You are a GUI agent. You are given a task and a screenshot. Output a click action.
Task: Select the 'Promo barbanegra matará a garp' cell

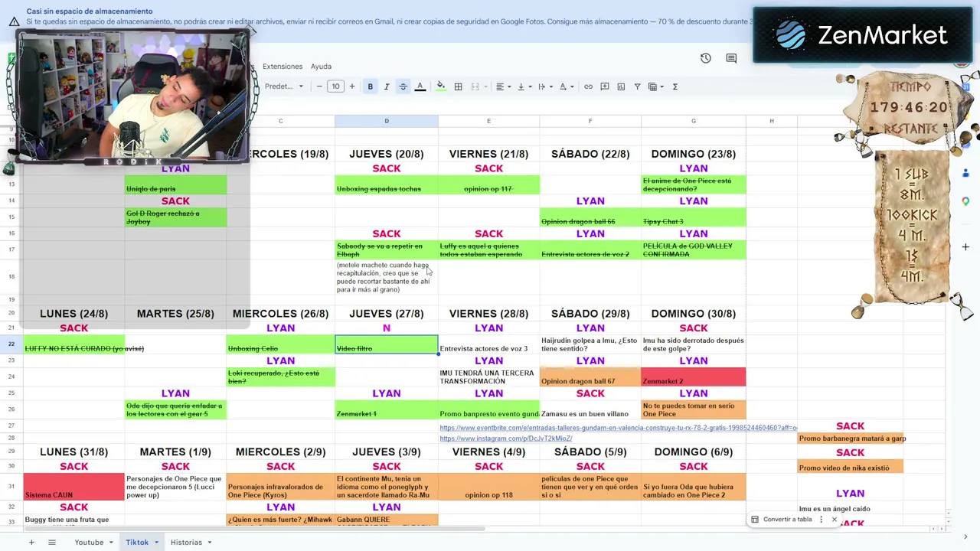point(851,439)
